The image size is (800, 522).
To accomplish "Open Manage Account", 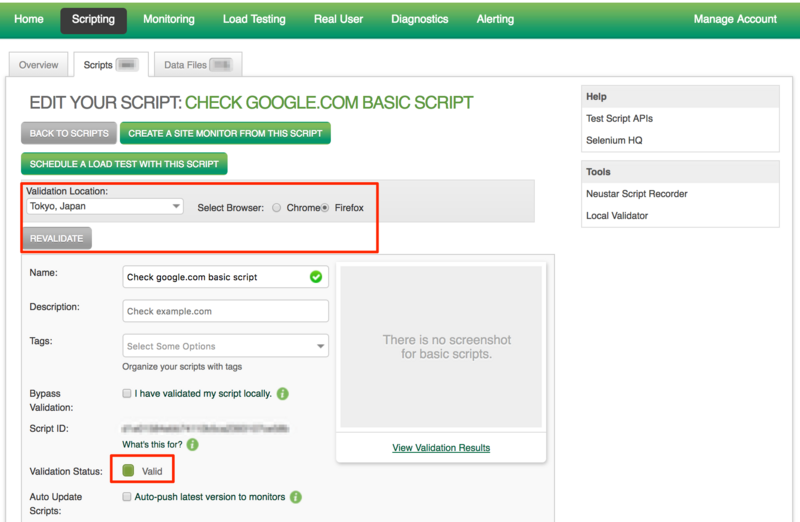I will 735,19.
